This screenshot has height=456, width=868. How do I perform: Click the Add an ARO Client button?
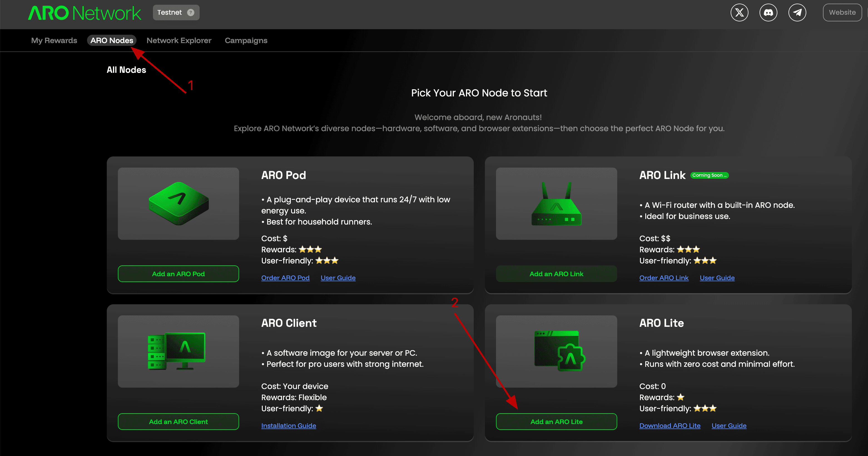click(x=178, y=421)
